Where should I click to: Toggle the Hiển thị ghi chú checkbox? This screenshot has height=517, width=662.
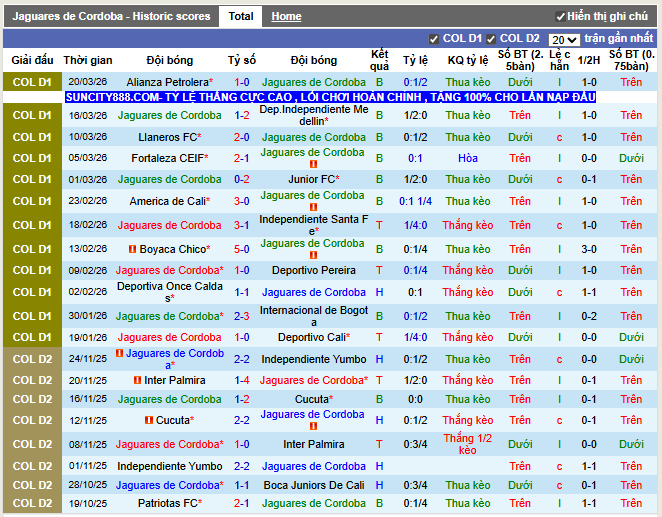tap(561, 17)
